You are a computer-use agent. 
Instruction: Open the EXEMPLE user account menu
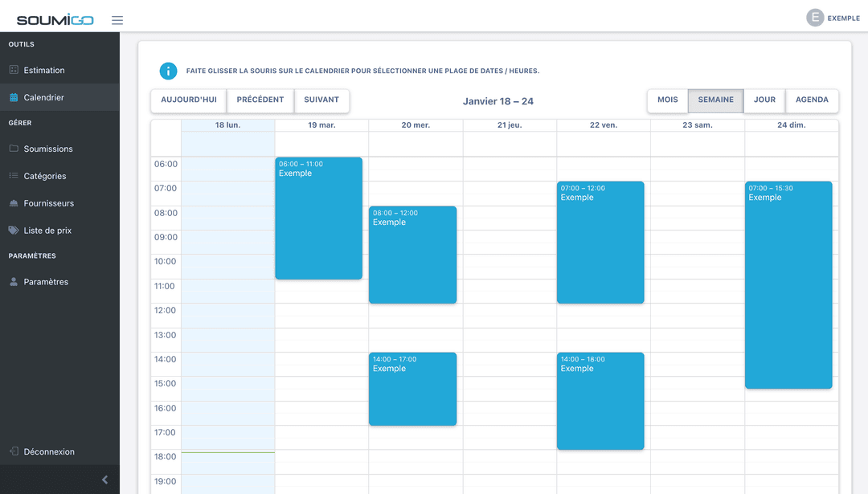click(833, 17)
